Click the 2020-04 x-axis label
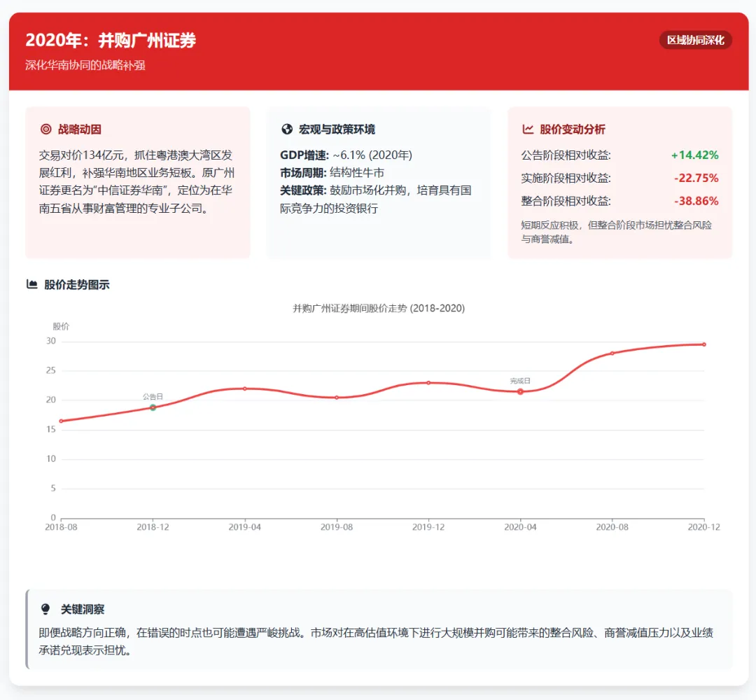The image size is (756, 700). (x=520, y=527)
